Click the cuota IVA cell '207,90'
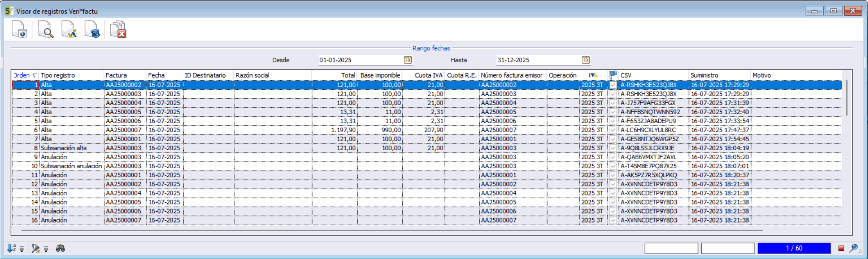The width and height of the screenshot is (868, 259). [424, 130]
